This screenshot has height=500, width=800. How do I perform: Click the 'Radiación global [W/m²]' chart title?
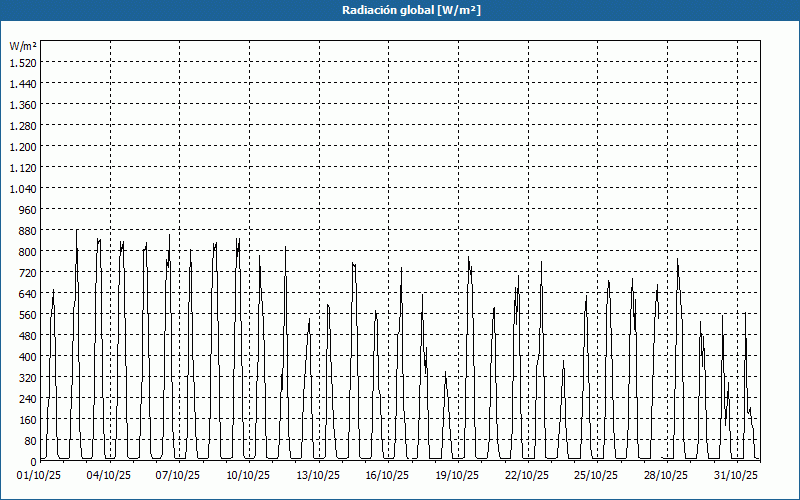(x=400, y=10)
